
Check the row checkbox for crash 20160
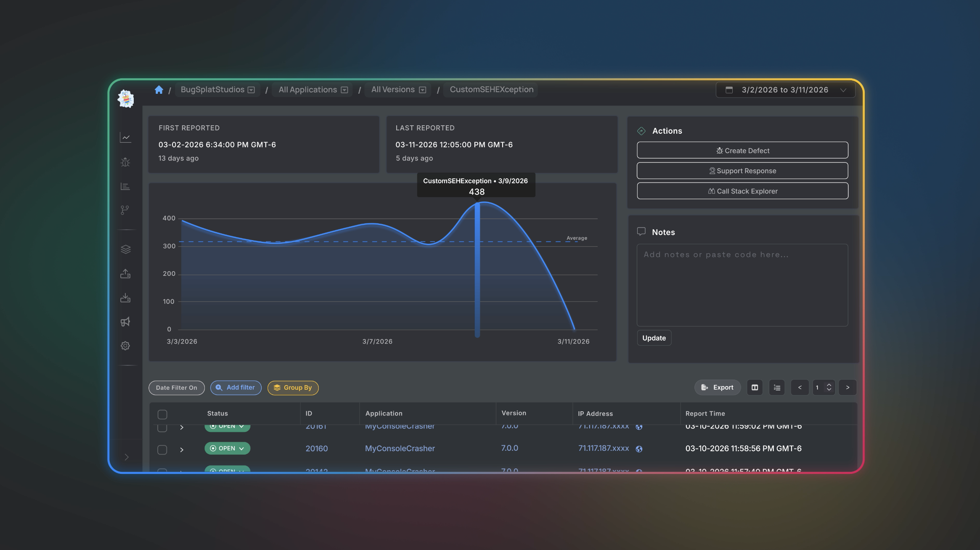162,450
